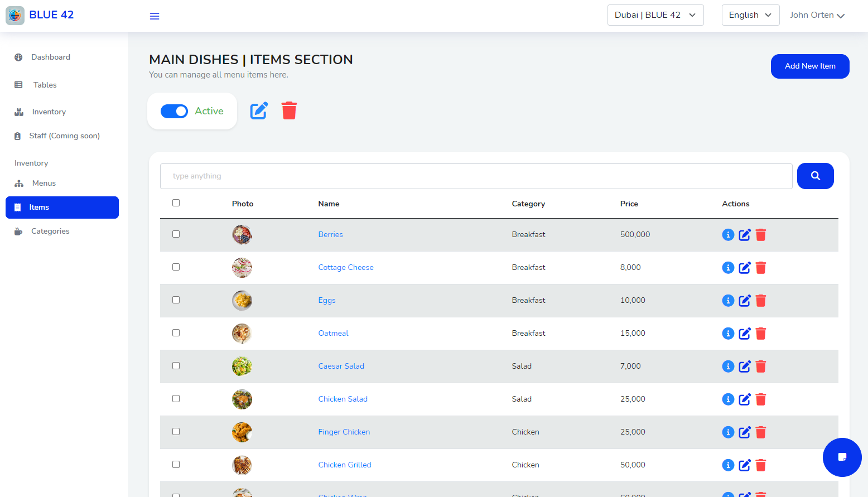Open the Dubai | BLUE 42 dropdown

point(655,15)
